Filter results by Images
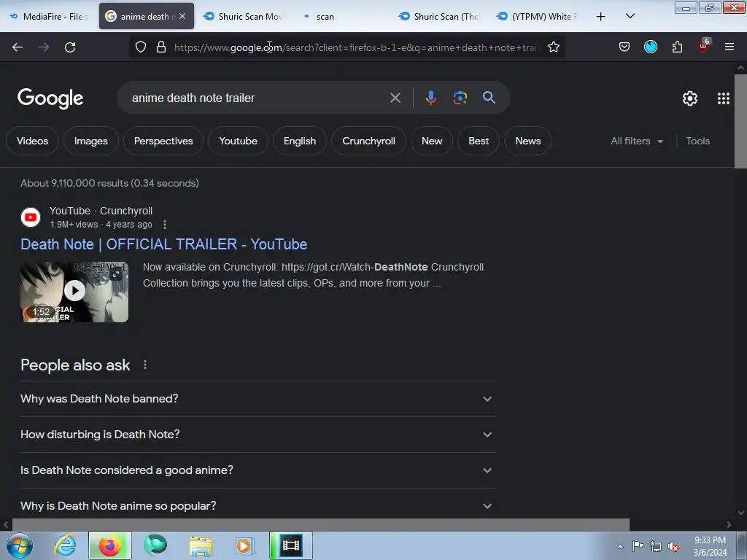 (x=91, y=141)
